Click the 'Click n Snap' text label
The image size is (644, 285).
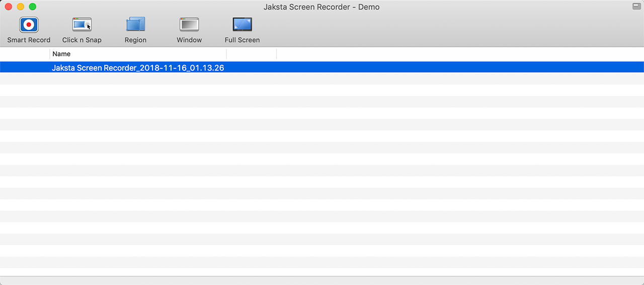[82, 40]
